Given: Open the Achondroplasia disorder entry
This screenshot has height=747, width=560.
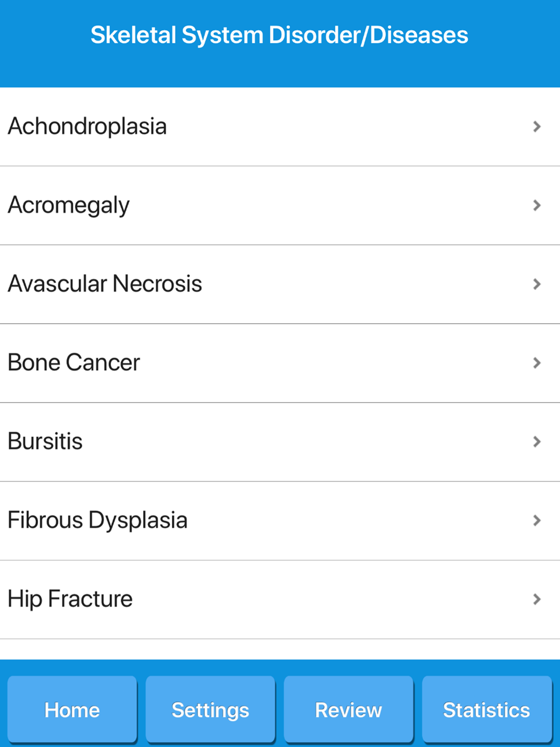Looking at the screenshot, I should pos(87,127).
